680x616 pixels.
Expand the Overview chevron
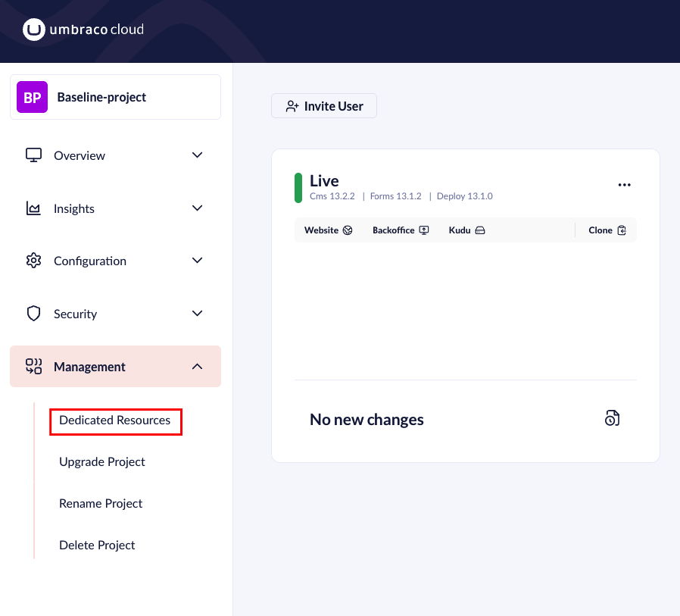pyautogui.click(x=198, y=155)
